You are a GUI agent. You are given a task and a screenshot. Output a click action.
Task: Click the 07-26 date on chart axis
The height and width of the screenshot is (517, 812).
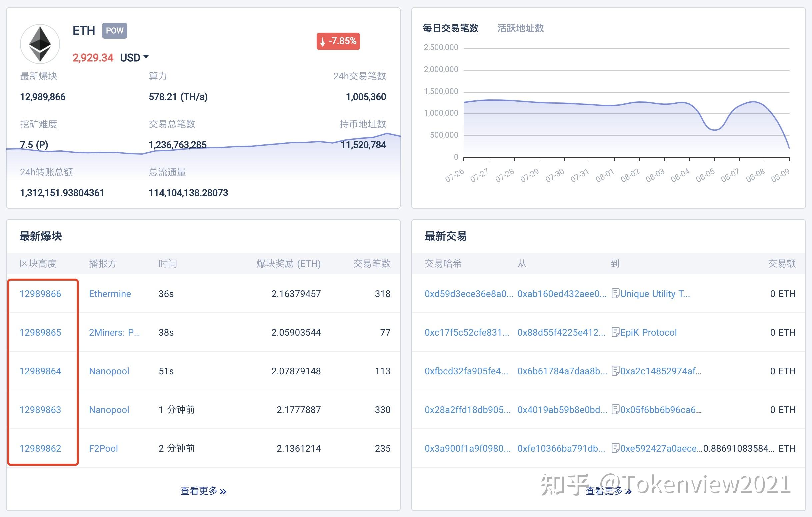click(454, 175)
